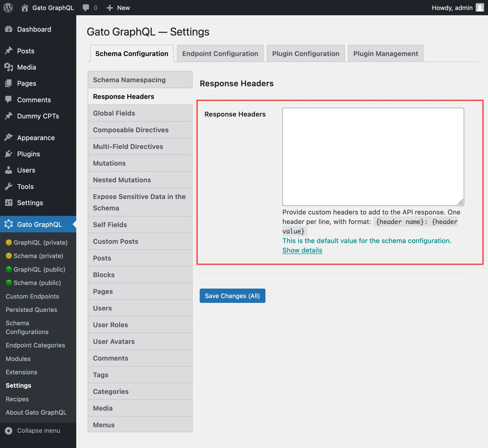Open the Composable Directives section
The image size is (488, 448).
coord(140,130)
